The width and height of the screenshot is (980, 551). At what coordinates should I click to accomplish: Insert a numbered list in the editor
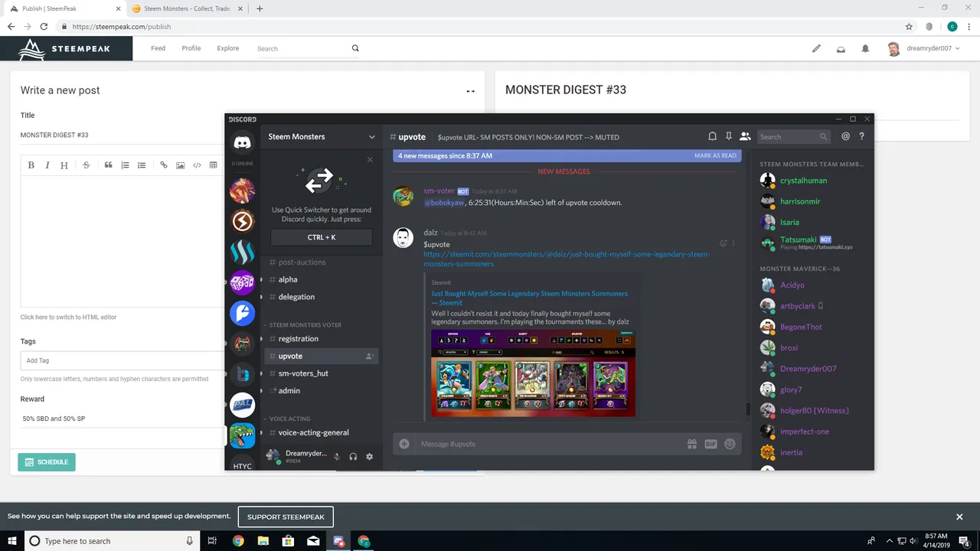coord(125,165)
